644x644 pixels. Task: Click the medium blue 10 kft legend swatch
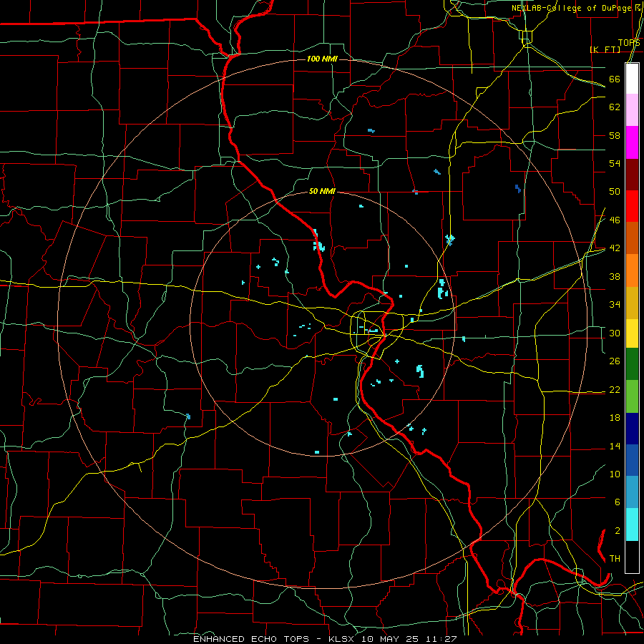tap(632, 460)
